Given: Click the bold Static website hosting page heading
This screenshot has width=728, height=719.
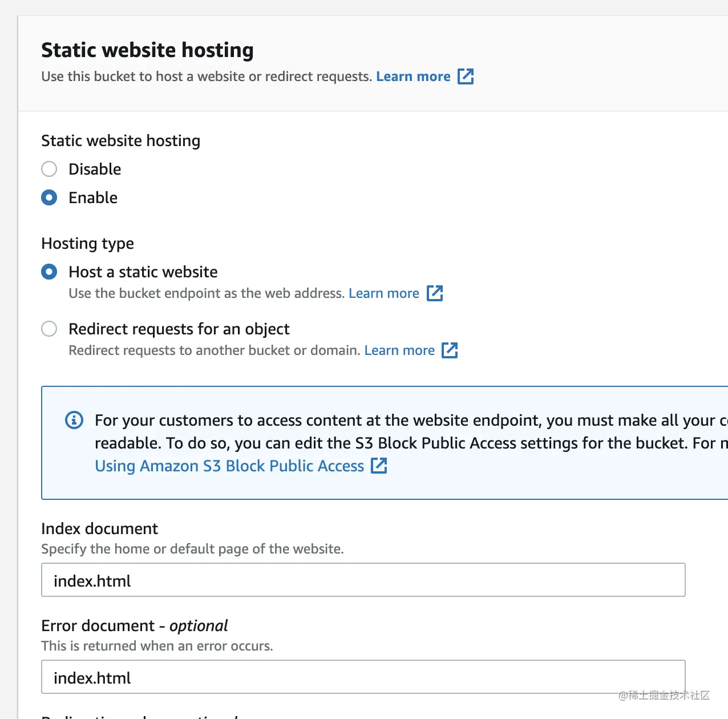Looking at the screenshot, I should tap(147, 50).
